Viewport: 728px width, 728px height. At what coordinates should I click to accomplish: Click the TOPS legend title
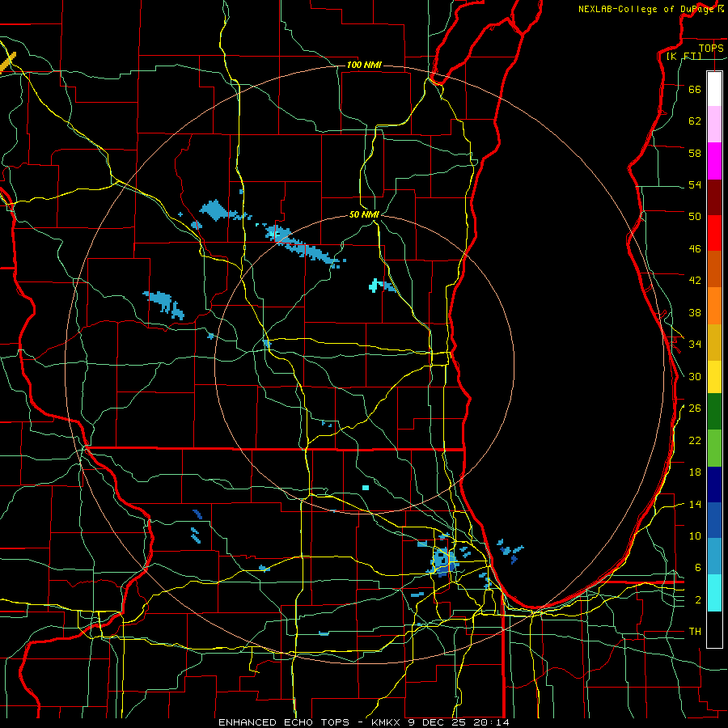711,48
